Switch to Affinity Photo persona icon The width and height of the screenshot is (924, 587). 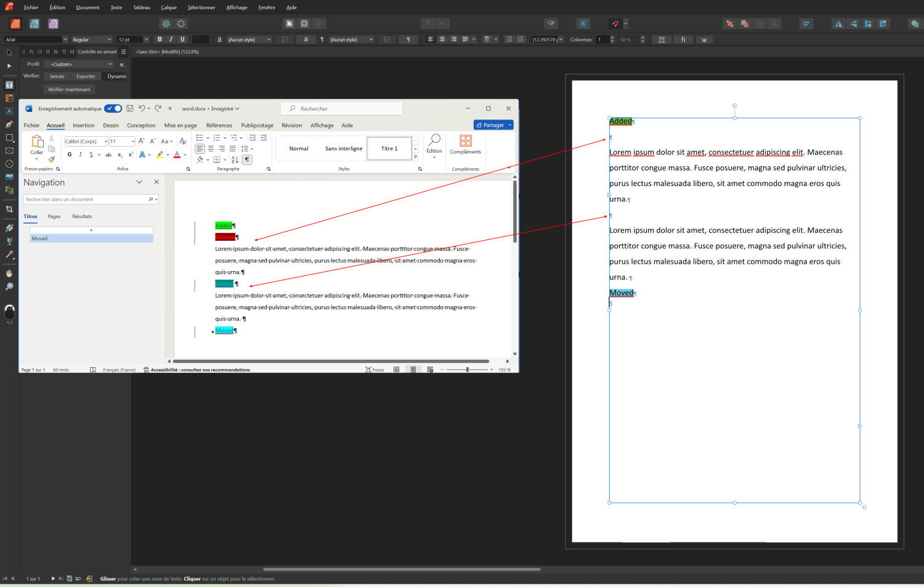coord(54,23)
